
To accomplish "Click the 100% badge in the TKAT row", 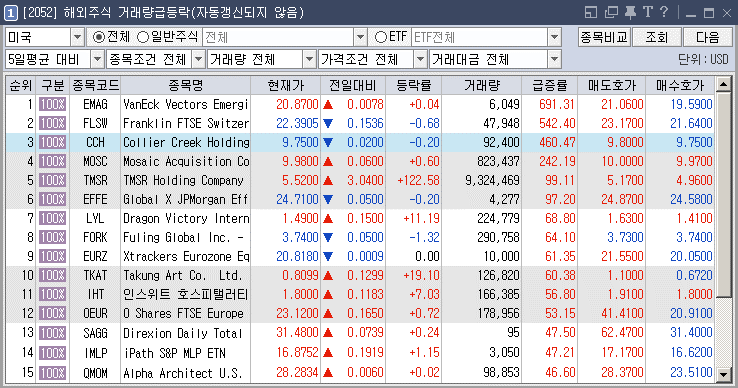I will [52, 275].
